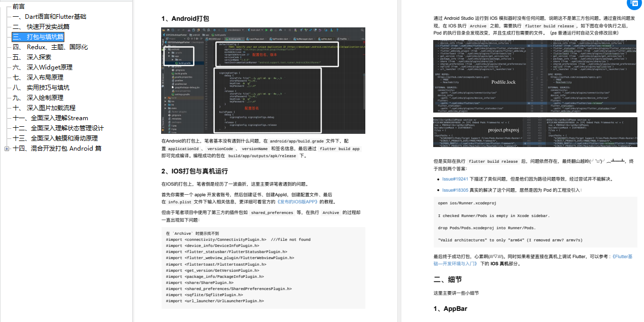Open bookmark 五、深入探索
This screenshot has height=322, width=644.
point(32,57)
